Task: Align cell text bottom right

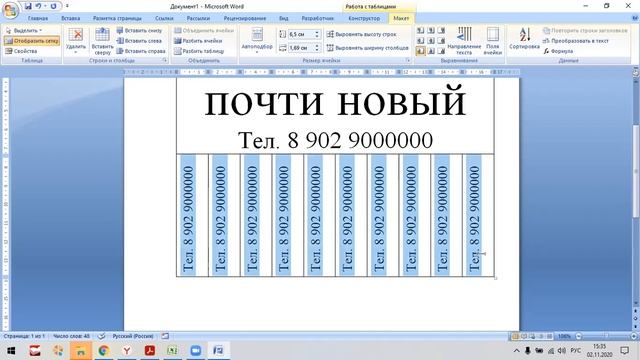Action: click(x=441, y=51)
